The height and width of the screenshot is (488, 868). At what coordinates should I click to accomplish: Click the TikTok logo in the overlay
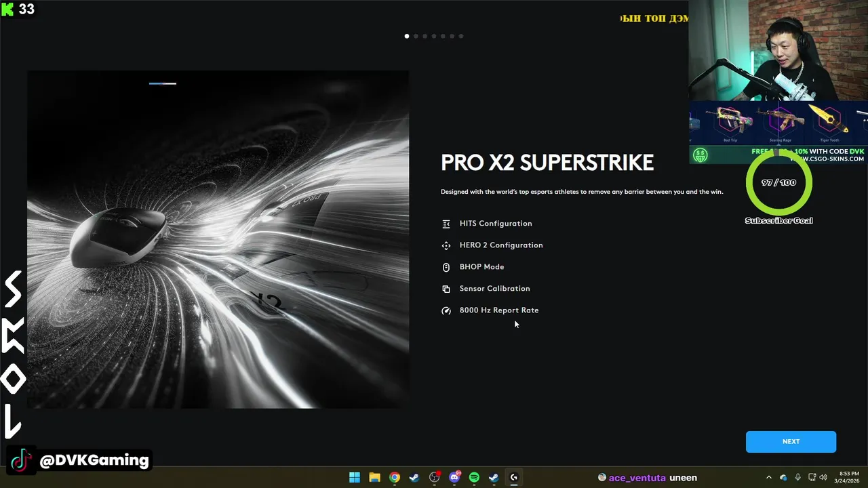[21, 460]
